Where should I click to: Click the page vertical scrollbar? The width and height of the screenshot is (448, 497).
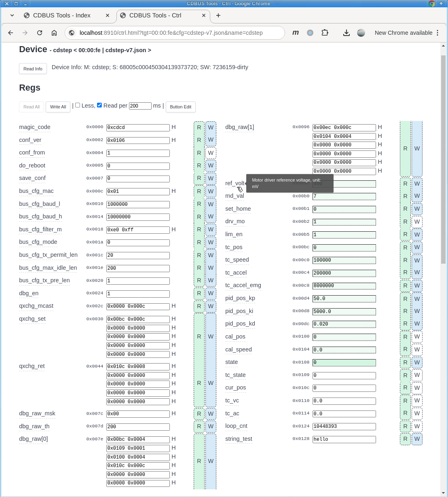(443, 160)
